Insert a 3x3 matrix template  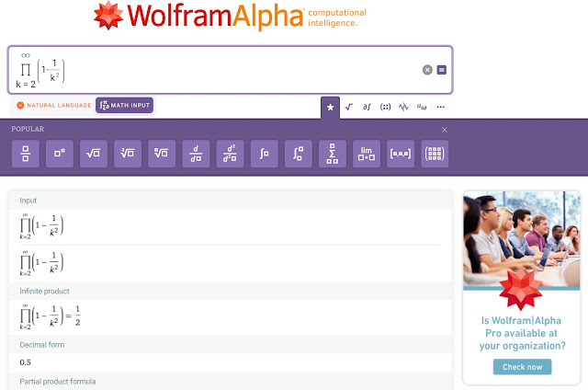[435, 154]
